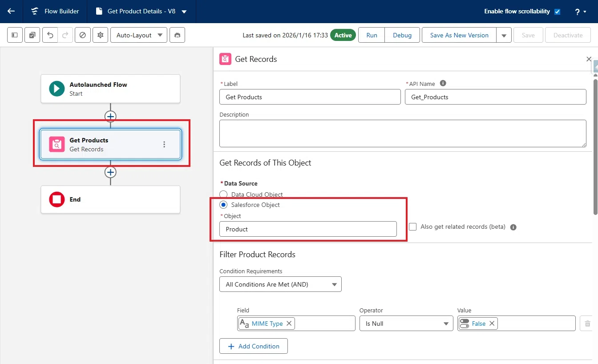
Task: Select Salesforce Object radio button
Action: click(224, 205)
